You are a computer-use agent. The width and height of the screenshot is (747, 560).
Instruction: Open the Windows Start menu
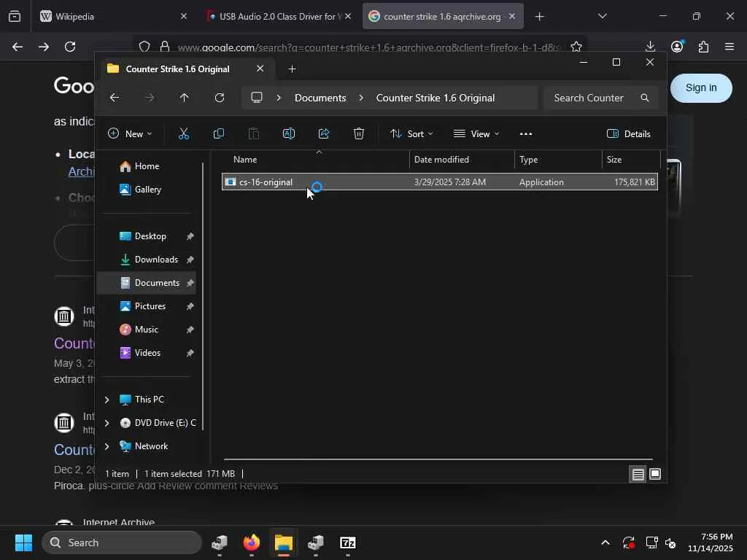[x=23, y=542]
